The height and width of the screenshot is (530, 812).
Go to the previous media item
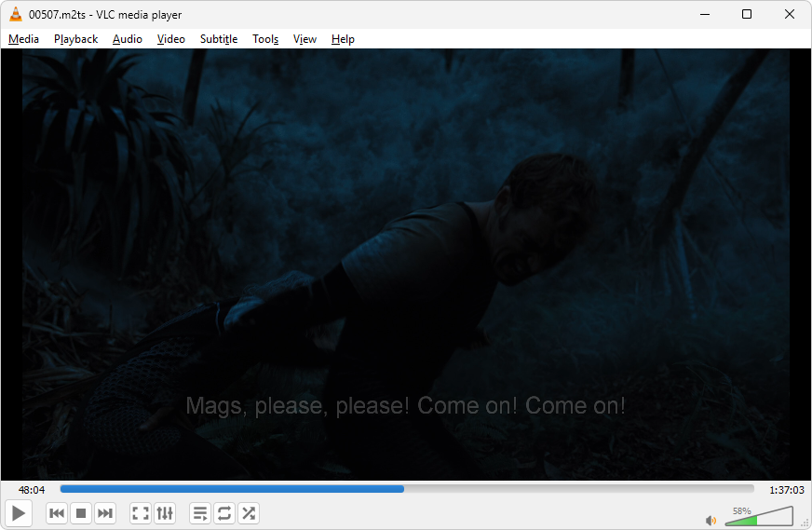57,513
